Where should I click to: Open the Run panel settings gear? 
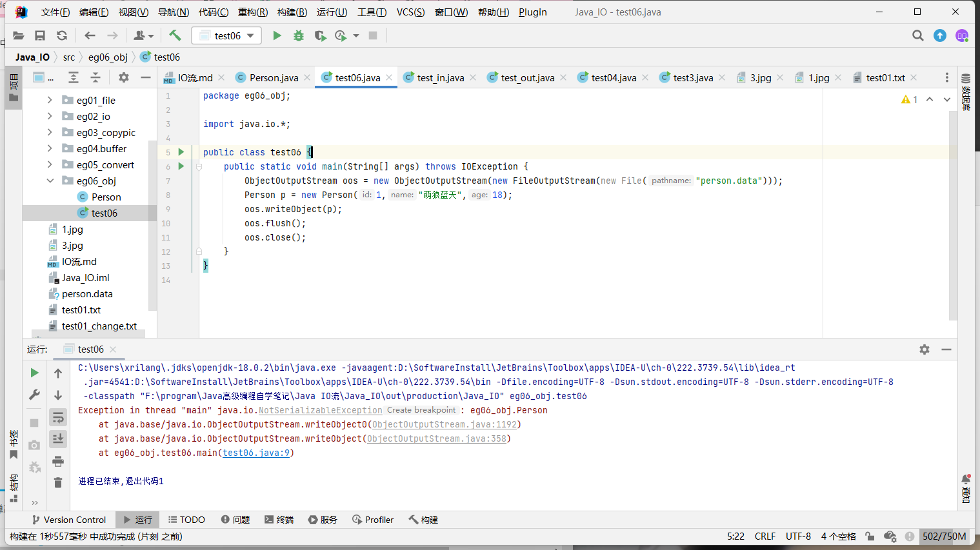925,349
